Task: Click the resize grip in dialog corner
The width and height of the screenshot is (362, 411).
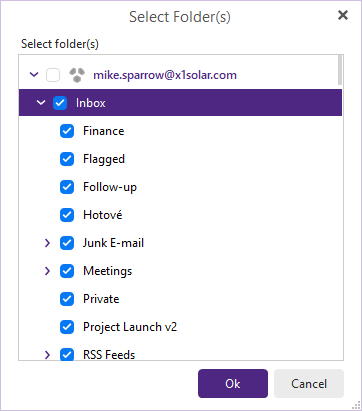Action: (x=356, y=405)
